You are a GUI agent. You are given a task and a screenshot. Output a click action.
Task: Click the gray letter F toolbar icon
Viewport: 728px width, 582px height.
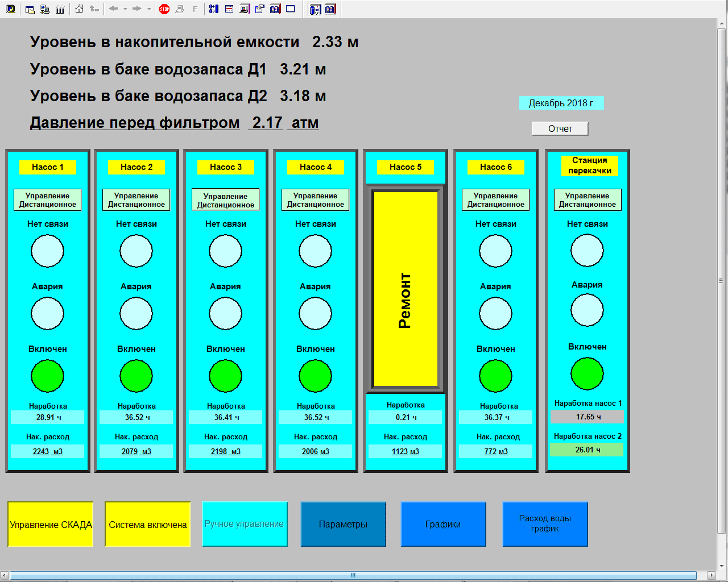pos(195,9)
